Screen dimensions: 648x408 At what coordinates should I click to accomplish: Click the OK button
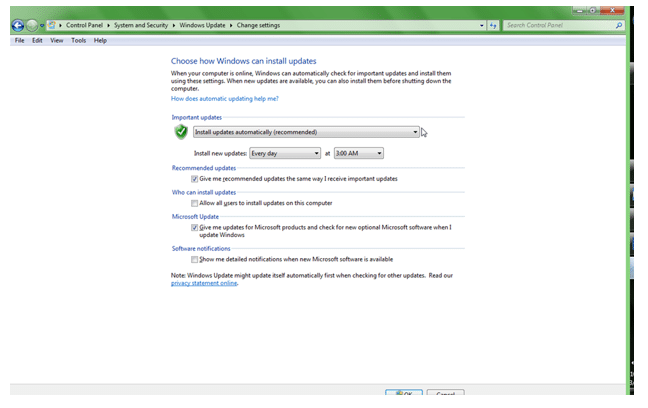[x=404, y=392]
